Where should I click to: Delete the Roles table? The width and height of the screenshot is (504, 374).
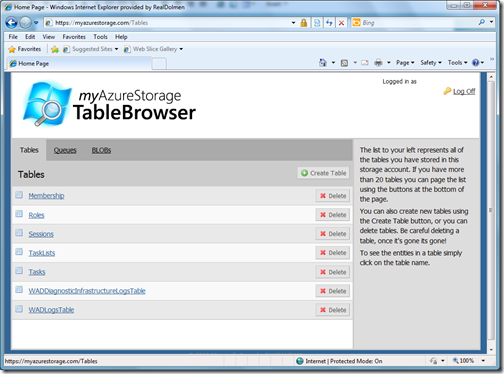point(333,215)
